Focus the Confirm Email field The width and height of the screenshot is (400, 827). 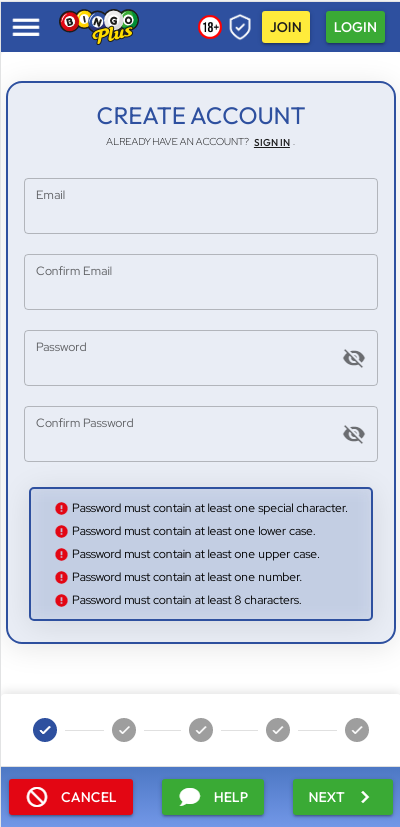point(201,282)
